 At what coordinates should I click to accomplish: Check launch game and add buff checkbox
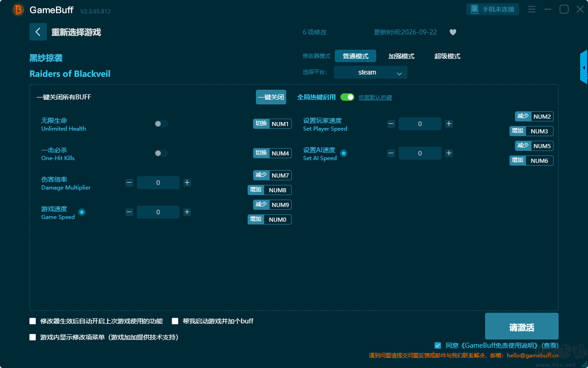pyautogui.click(x=175, y=321)
